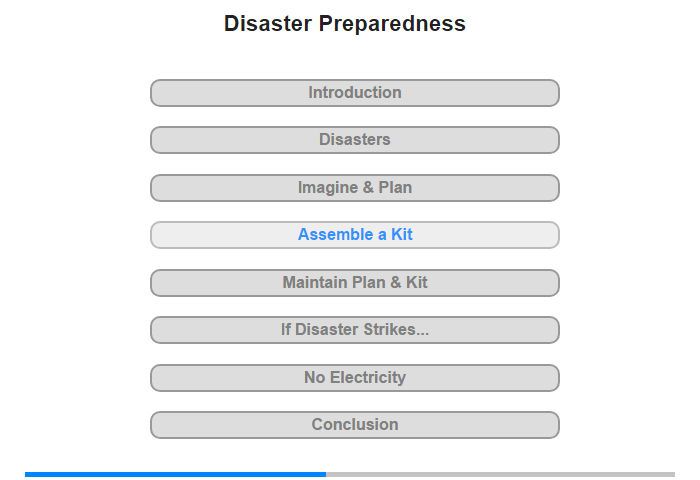Select the highlighted blue menu item

354,235
